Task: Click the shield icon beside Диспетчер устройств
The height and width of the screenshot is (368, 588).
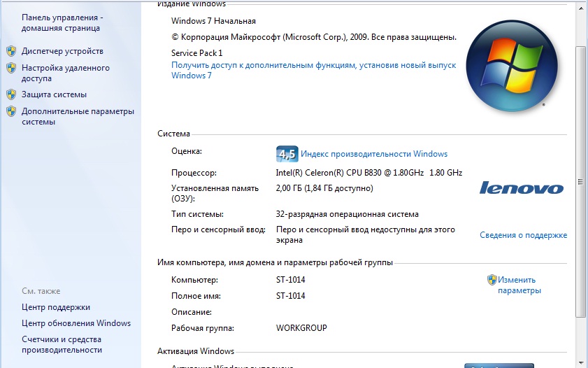Action: 11,51
